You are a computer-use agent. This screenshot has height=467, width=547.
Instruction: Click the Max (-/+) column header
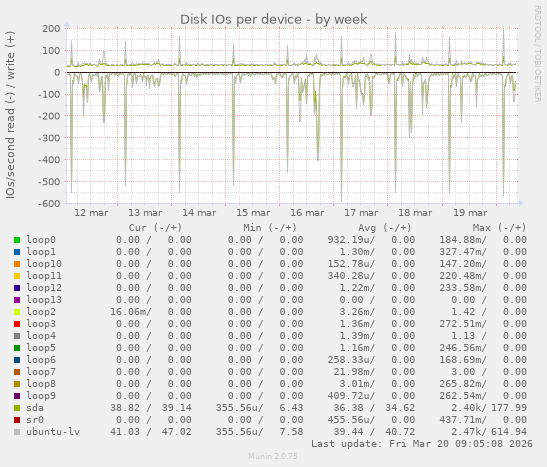point(499,228)
